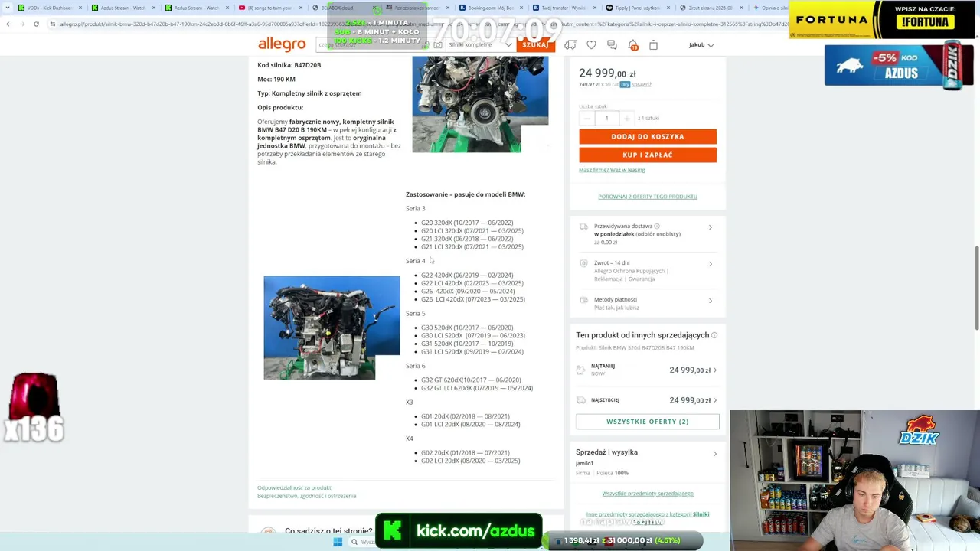Open the notifications bell icon

pyautogui.click(x=632, y=45)
